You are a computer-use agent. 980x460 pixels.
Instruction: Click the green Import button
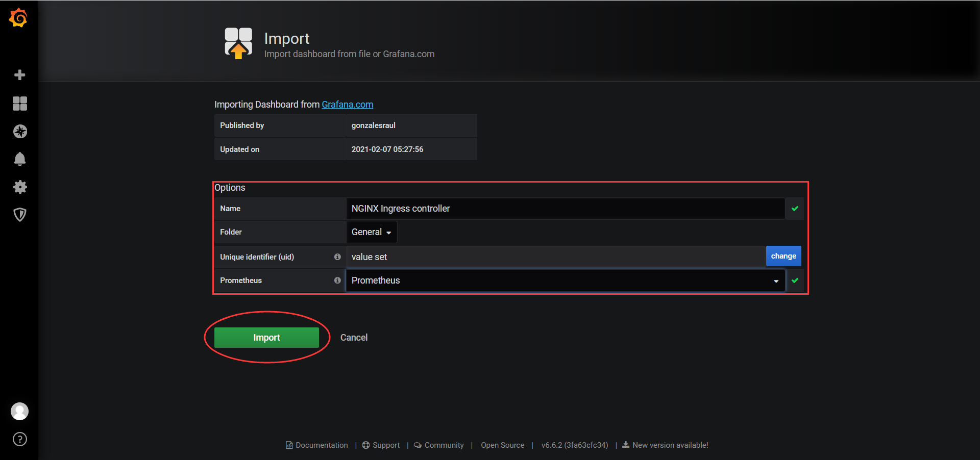266,338
